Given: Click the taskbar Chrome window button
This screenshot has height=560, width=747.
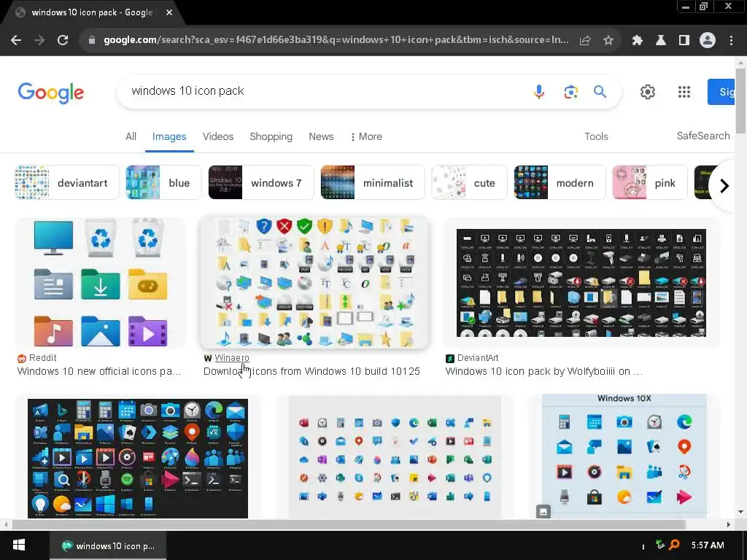Looking at the screenshot, I should (x=108, y=545).
